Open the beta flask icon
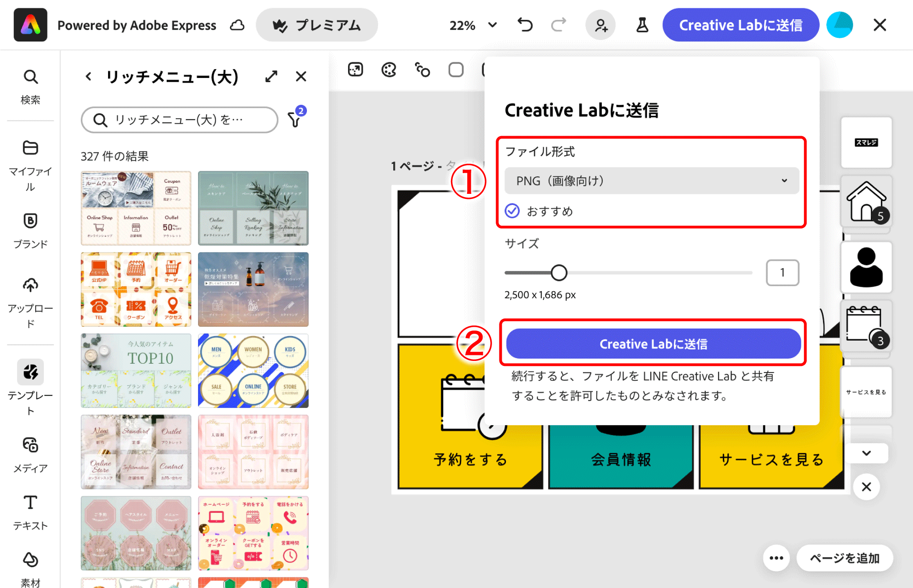 [642, 25]
